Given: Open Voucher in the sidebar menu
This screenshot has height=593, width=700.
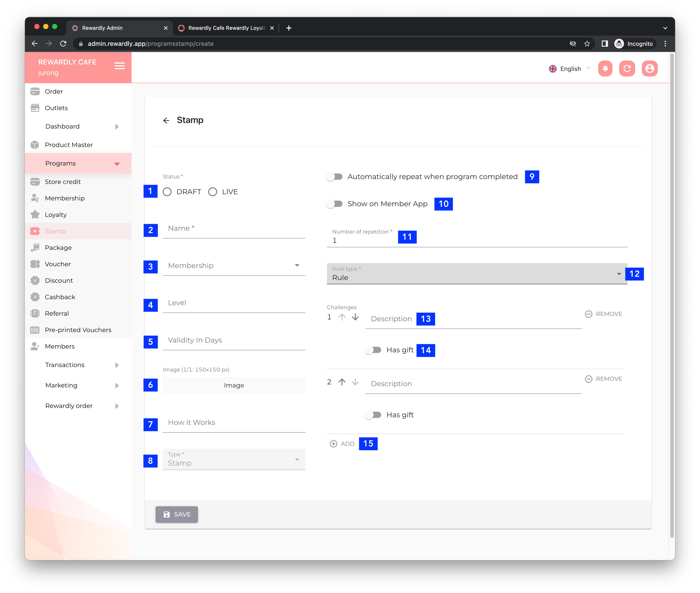Looking at the screenshot, I should [x=57, y=264].
